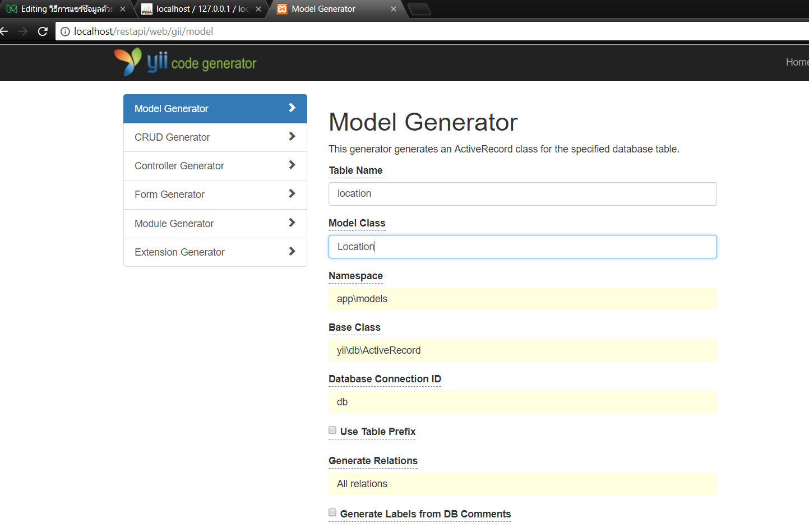
Task: Click the Home link in navbar
Action: tap(797, 62)
